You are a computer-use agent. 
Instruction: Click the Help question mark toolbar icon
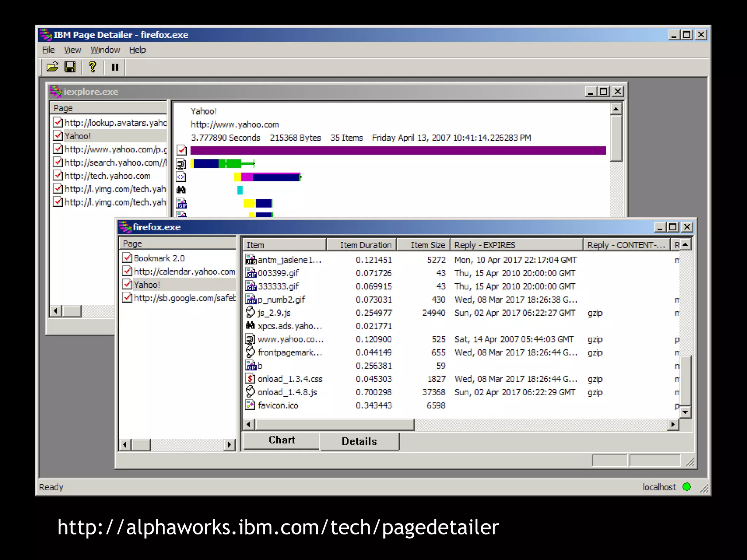tap(93, 67)
